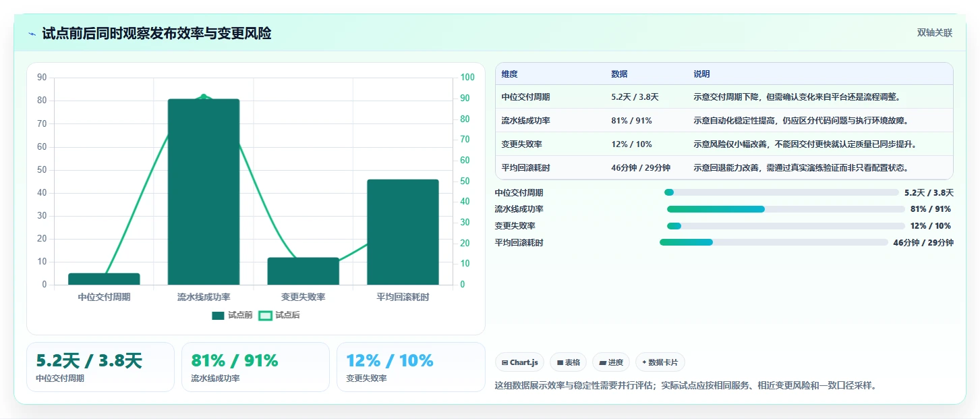This screenshot has height=419, width=980.
Task: Click table cell 81% / 91%
Action: (631, 121)
